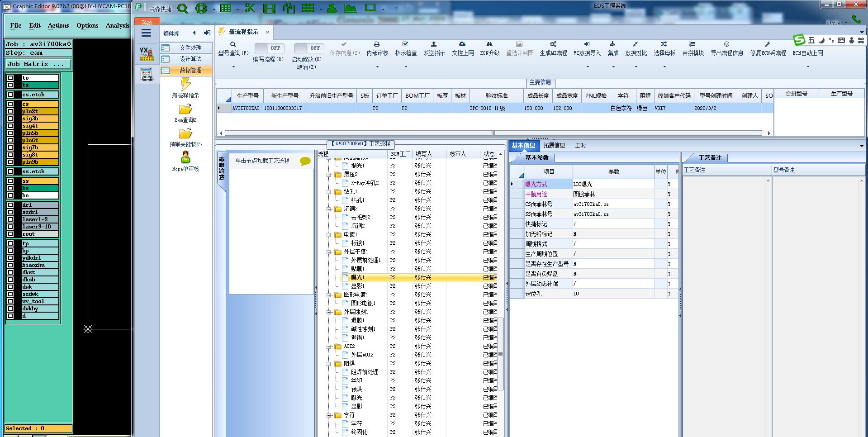868x437 pixels.
Task: Open the Nope单审核 person icon
Action: click(185, 157)
